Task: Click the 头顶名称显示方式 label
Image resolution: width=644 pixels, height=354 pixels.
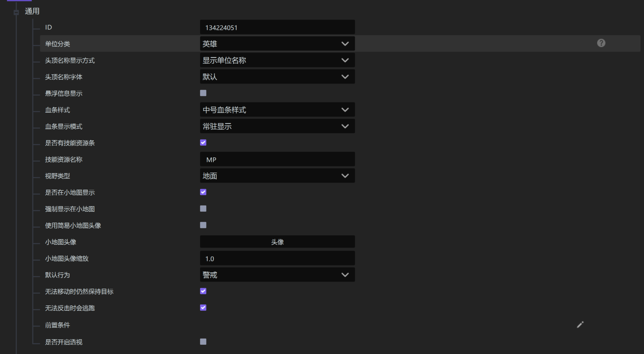Action: tap(70, 60)
